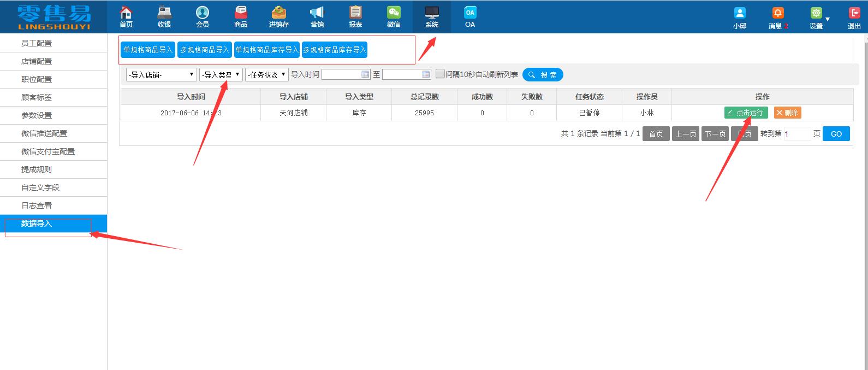This screenshot has width=868, height=370.
Task: Click the 零售易 logo
Action: coord(53,16)
